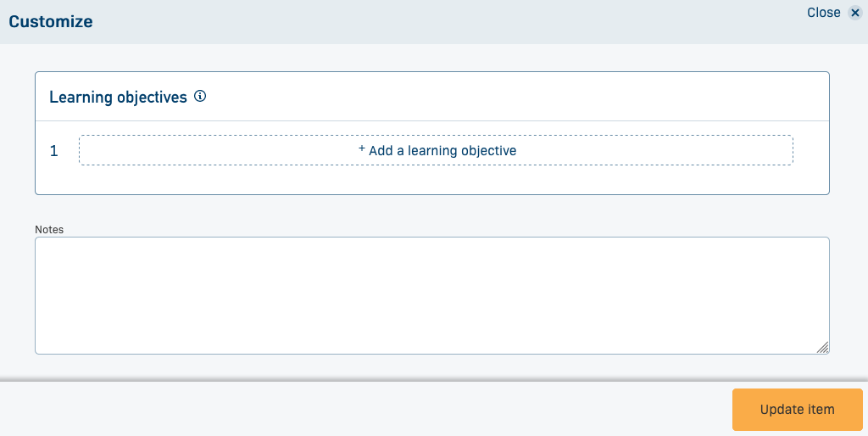Click the info icon next to Learning objectives
This screenshot has height=436, width=868.
(x=200, y=97)
